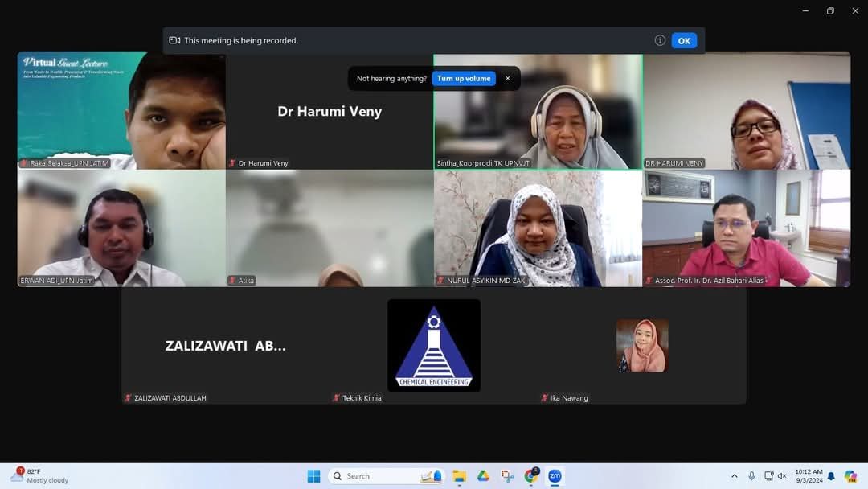Select ZALIZAWATI ABDULLAH participant tile
Image resolution: width=868 pixels, height=489 pixels.
(x=225, y=346)
